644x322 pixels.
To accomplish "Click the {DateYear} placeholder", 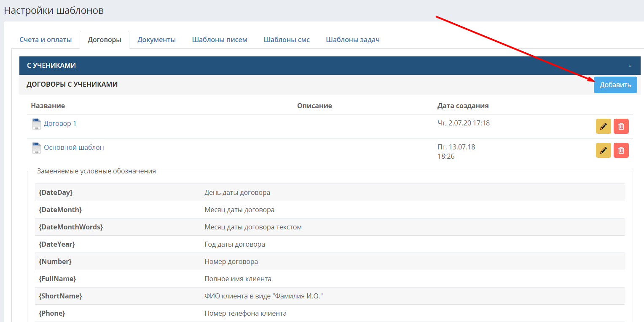I will coord(57,244).
